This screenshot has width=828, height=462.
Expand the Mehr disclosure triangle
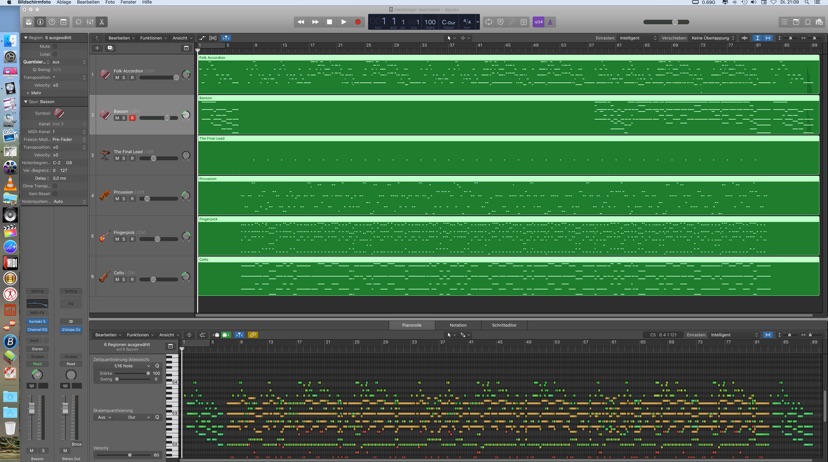tap(28, 92)
